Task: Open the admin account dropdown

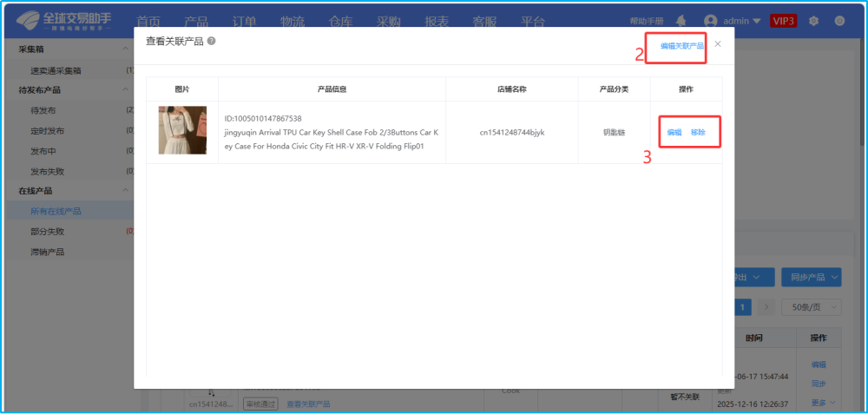Action: 742,21
